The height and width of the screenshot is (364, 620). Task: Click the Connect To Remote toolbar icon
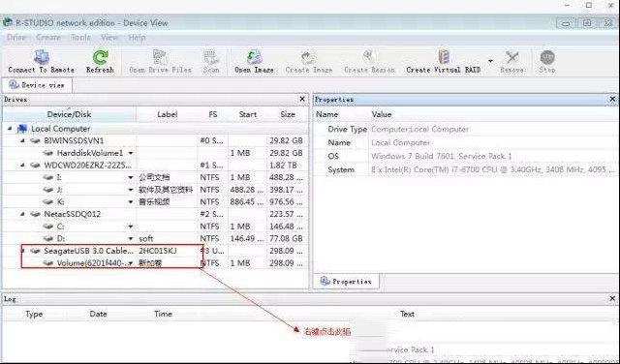point(41,58)
